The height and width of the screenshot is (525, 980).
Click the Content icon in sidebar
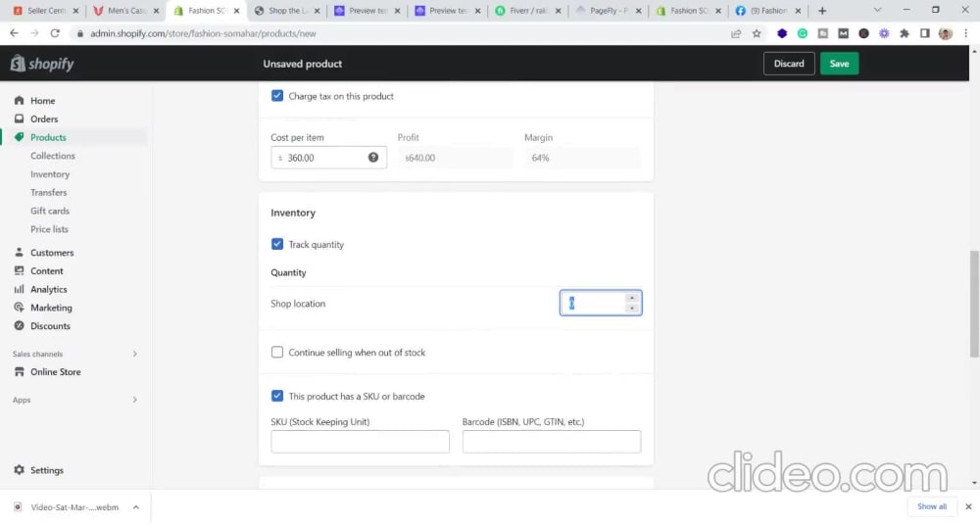point(19,270)
